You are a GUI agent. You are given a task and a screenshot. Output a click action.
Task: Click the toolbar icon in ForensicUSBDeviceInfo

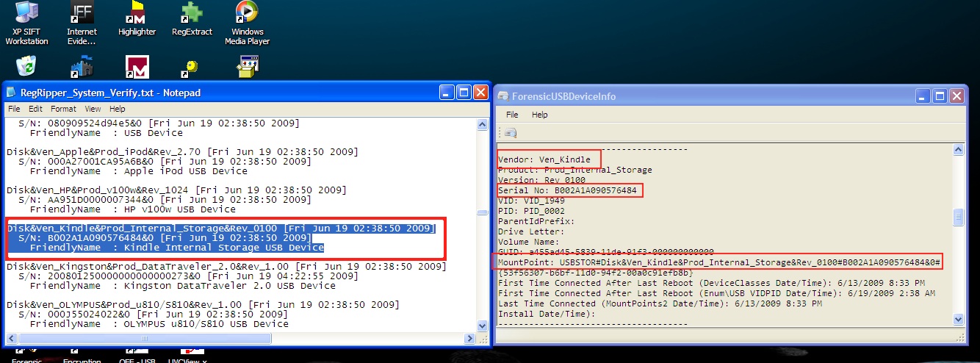pyautogui.click(x=511, y=132)
